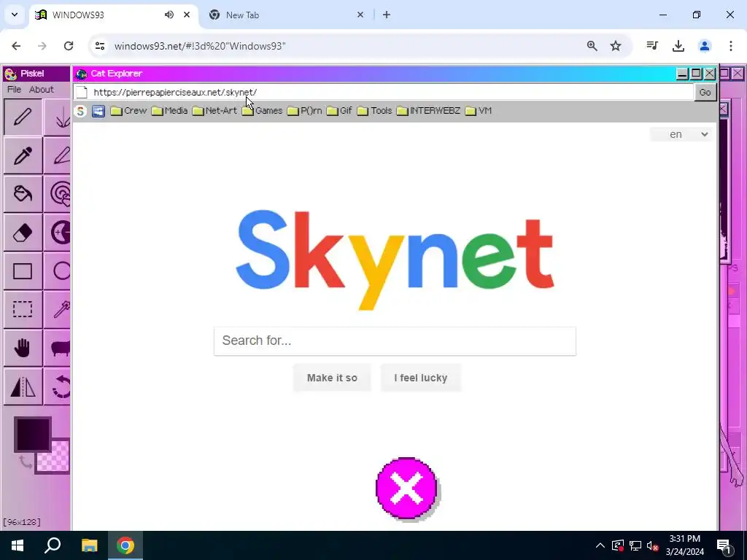Image resolution: width=747 pixels, height=560 pixels.
Task: Open File Explorer from the taskbar
Action: coord(89,545)
